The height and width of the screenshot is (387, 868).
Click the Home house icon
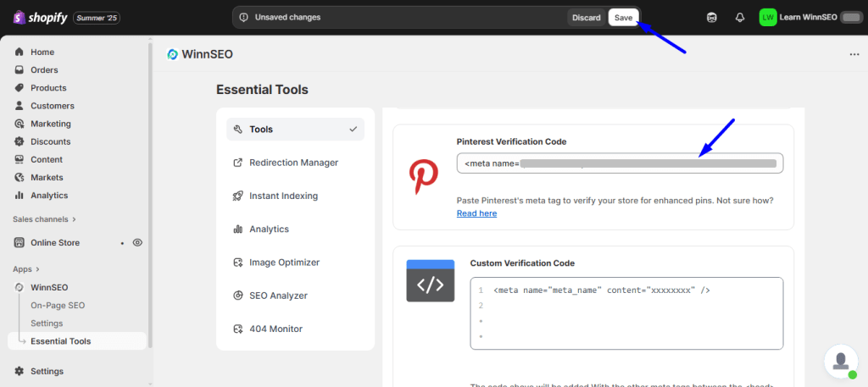click(x=19, y=52)
